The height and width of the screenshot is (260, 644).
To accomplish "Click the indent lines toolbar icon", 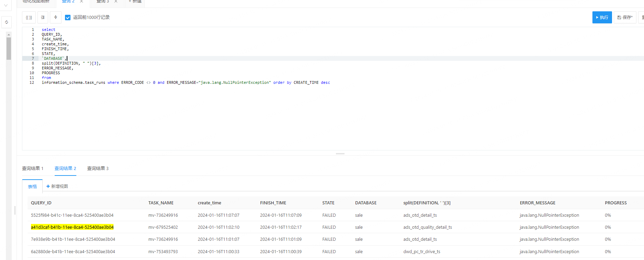I will click(x=43, y=18).
